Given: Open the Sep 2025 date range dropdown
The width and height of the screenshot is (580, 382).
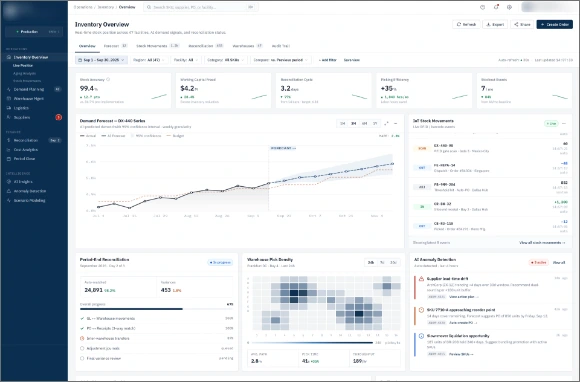Looking at the screenshot, I should tap(101, 60).
